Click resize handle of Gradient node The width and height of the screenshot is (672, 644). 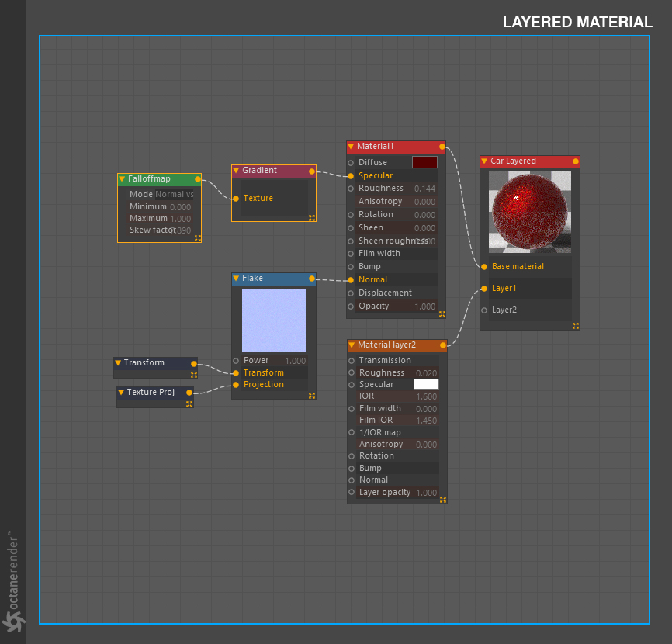coord(312,218)
